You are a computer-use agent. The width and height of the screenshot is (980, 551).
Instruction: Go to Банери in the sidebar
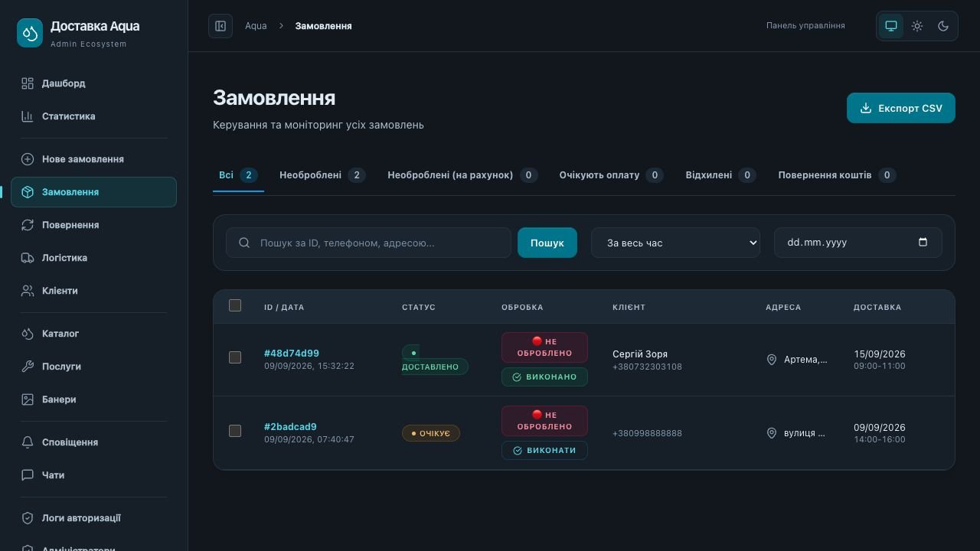pos(93,399)
